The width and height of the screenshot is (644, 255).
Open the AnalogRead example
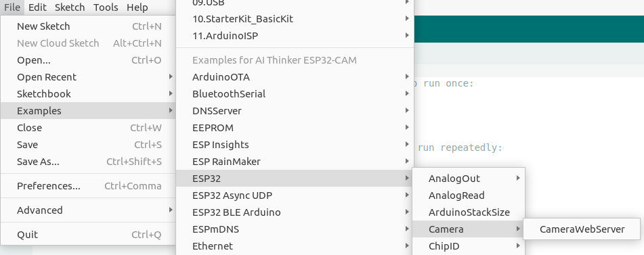click(x=469, y=195)
